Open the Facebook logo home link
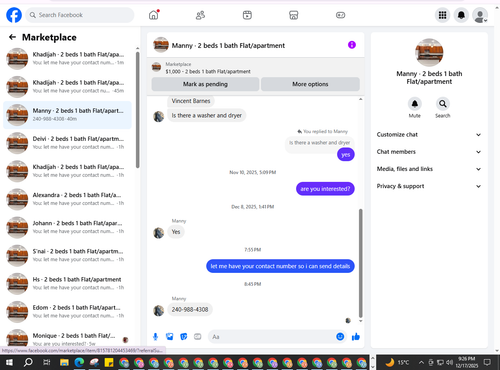The width and height of the screenshot is (500, 370). pos(14,15)
